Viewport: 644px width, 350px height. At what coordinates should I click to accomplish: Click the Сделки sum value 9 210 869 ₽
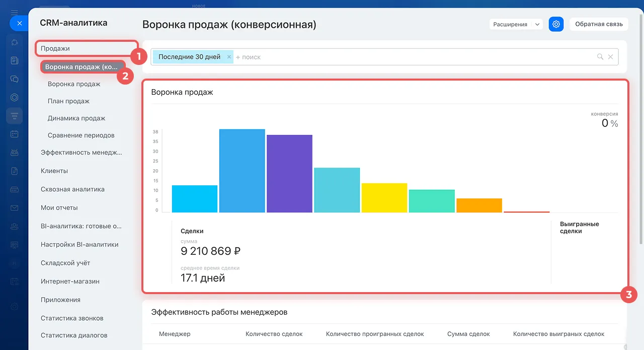click(211, 251)
